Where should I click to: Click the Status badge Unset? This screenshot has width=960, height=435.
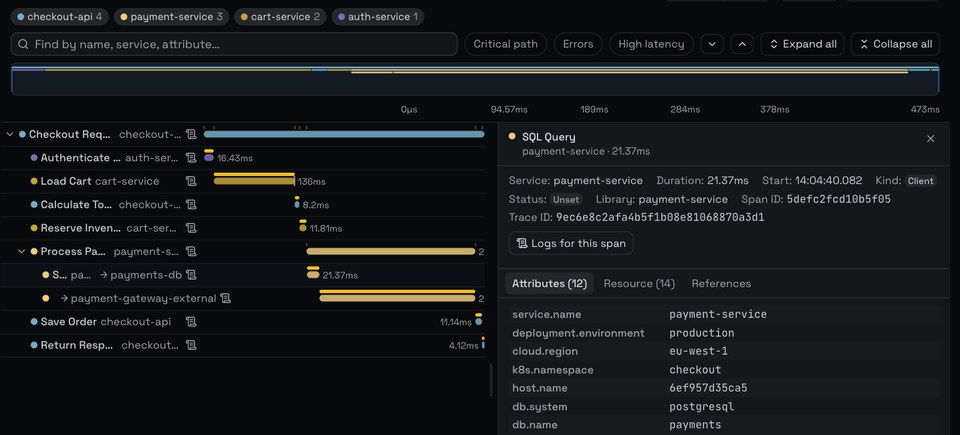point(565,199)
